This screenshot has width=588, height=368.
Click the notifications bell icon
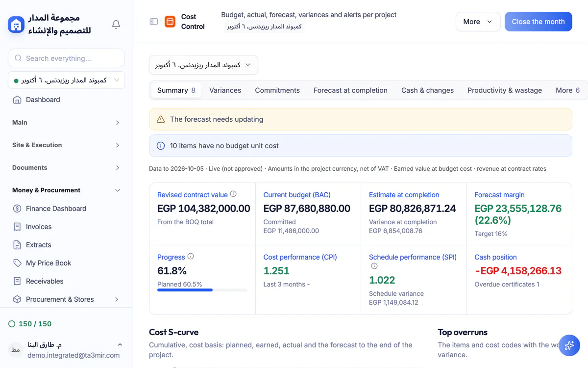tap(116, 24)
